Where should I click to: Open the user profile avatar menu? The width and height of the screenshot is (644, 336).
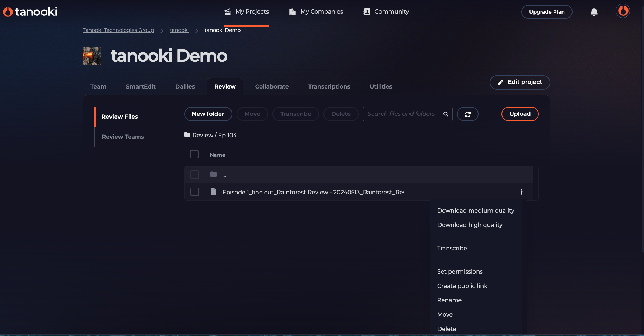(x=622, y=11)
